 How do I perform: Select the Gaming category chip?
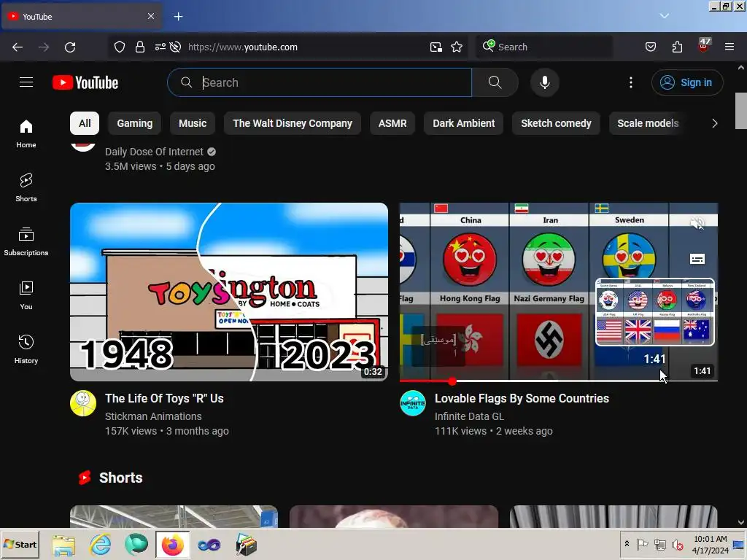point(135,123)
